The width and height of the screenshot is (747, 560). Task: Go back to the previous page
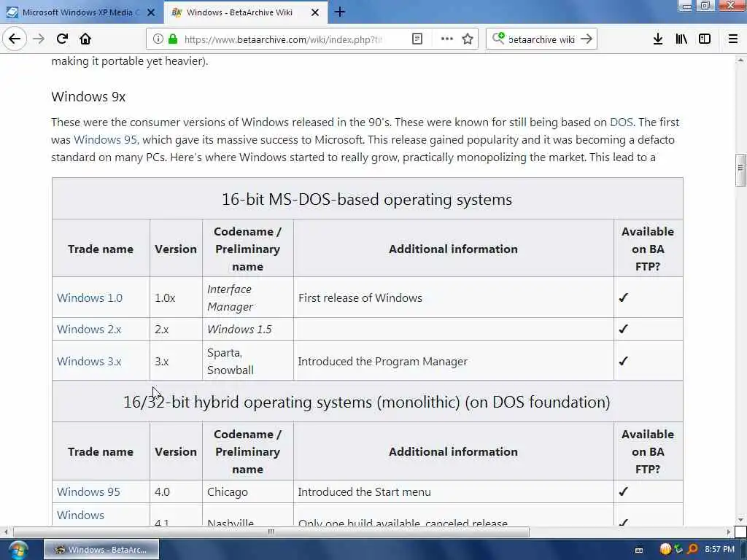[15, 39]
